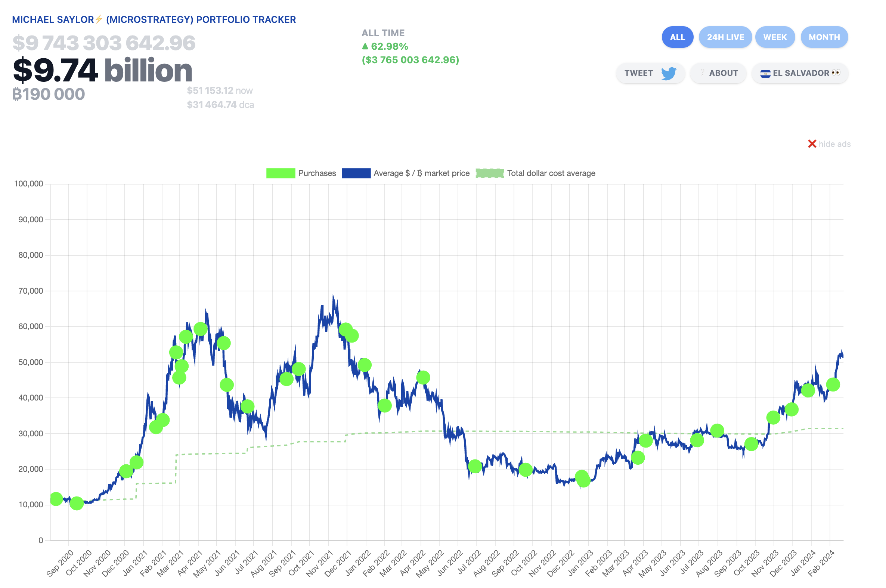
Task: Click the Twitter bird icon
Action: coord(669,74)
